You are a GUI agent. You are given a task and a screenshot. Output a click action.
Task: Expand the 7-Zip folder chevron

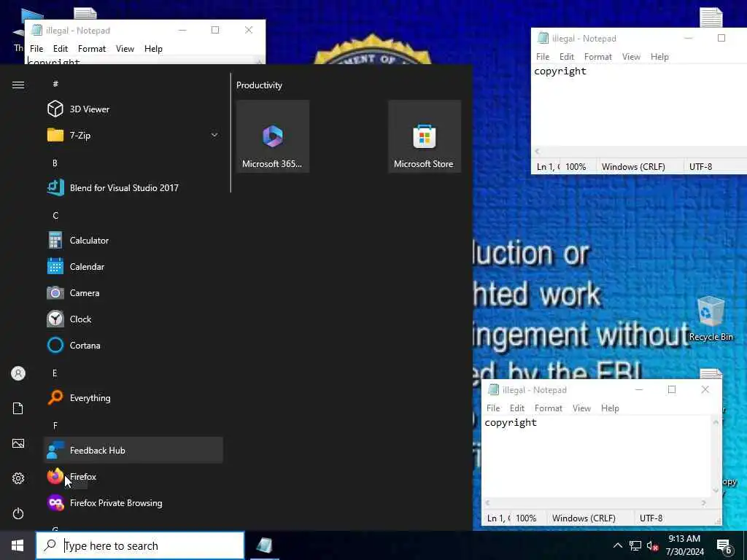coord(214,135)
